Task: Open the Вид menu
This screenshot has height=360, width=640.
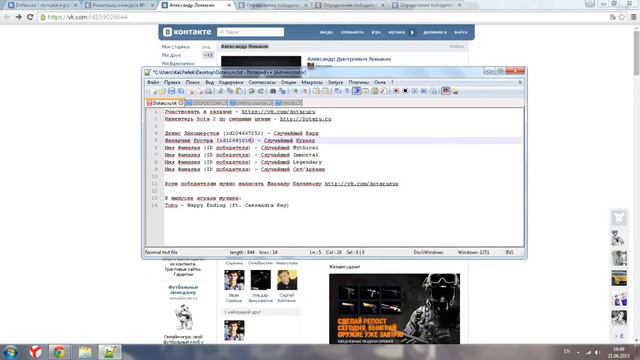Action: 209,82
